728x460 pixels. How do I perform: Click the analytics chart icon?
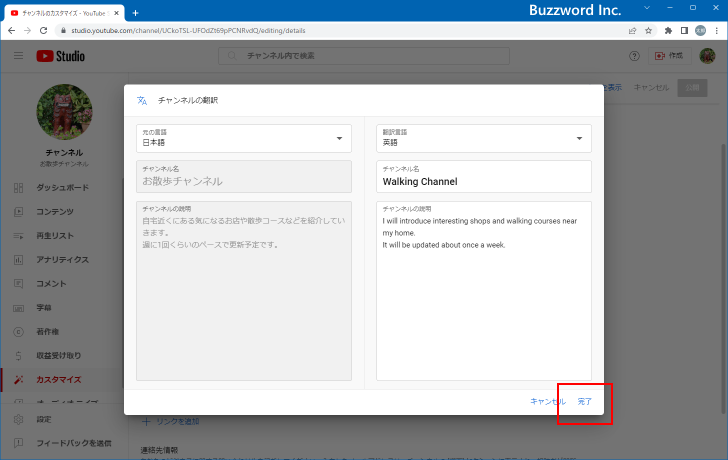tap(19, 259)
